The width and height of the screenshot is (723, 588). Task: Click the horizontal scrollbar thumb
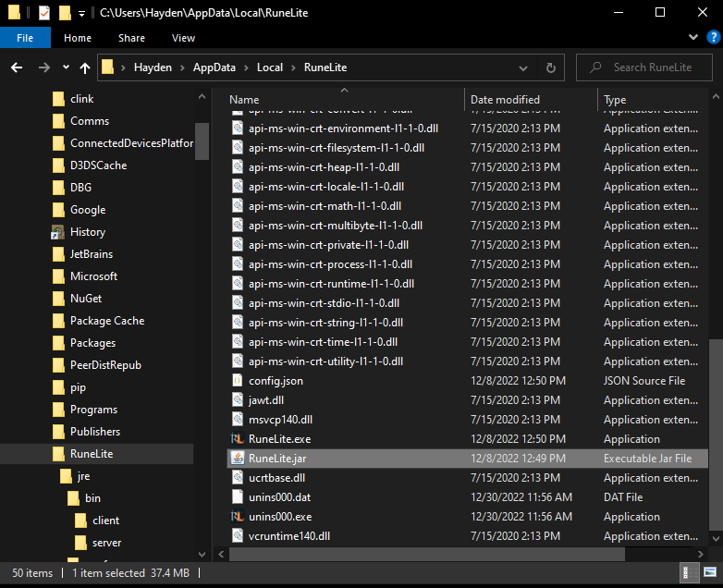click(x=427, y=554)
